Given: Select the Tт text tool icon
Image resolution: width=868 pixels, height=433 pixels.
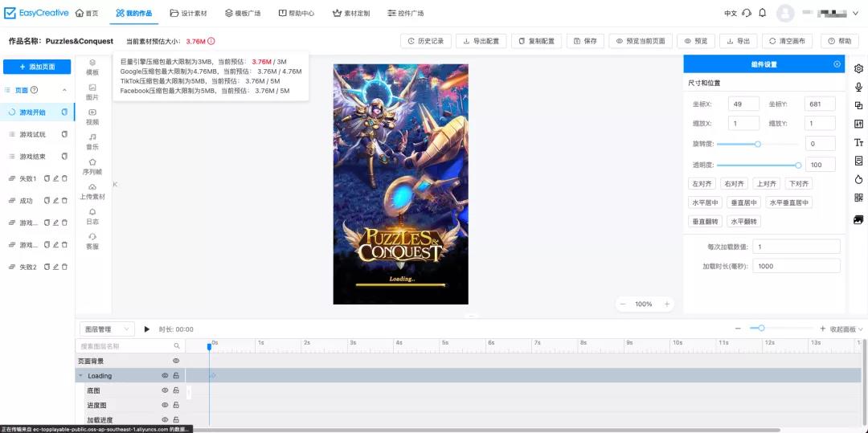Looking at the screenshot, I should point(858,143).
